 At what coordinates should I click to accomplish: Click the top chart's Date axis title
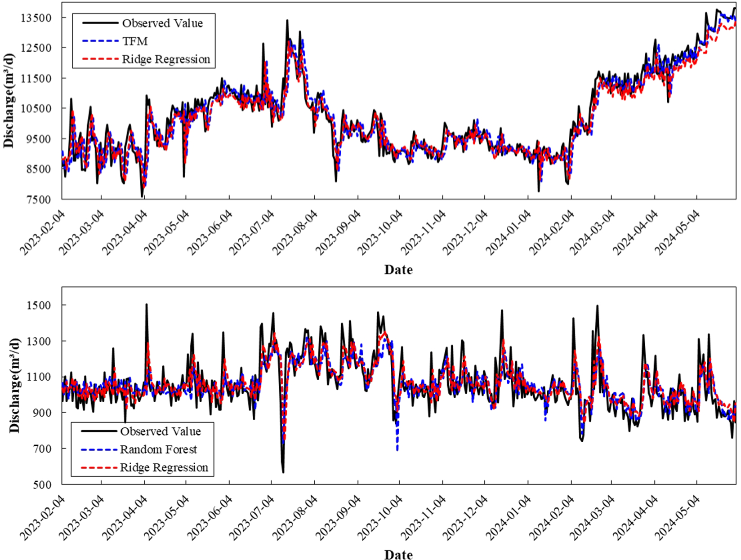point(398,270)
